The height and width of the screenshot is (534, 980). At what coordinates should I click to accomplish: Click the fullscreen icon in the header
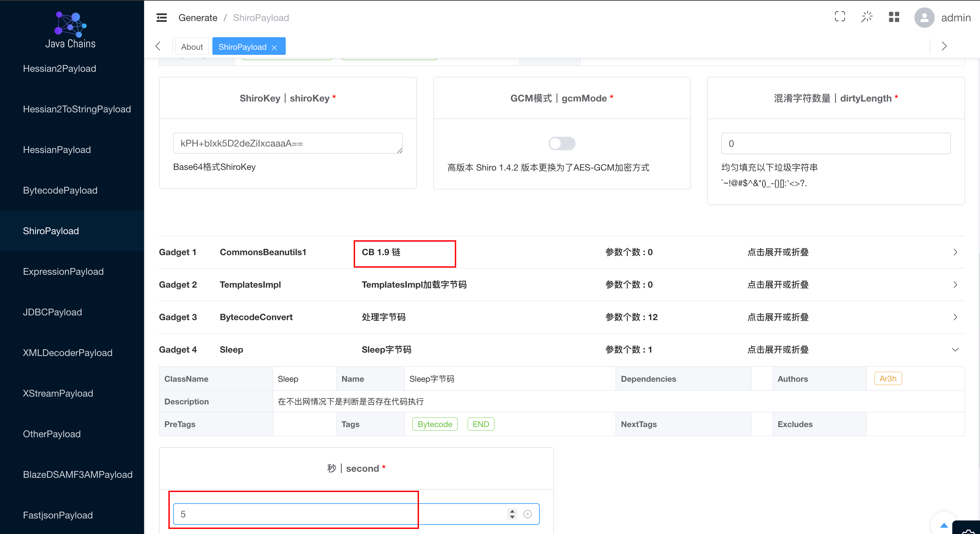click(840, 17)
